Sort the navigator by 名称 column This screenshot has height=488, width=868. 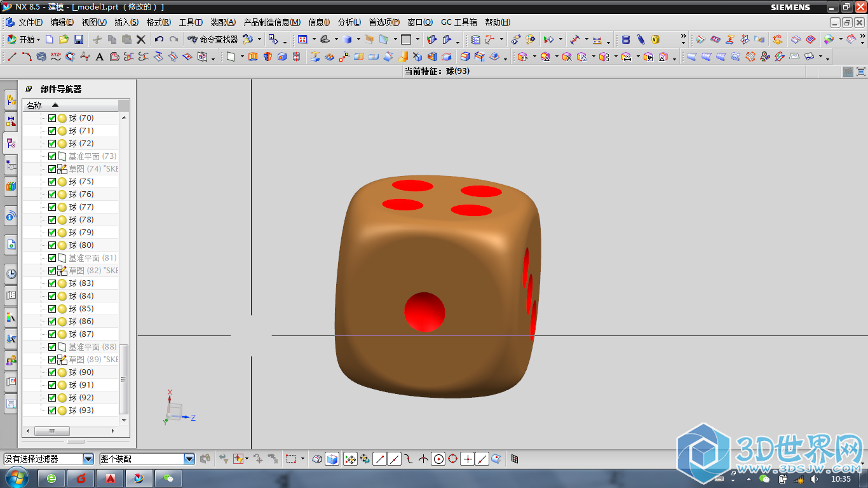(x=70, y=105)
